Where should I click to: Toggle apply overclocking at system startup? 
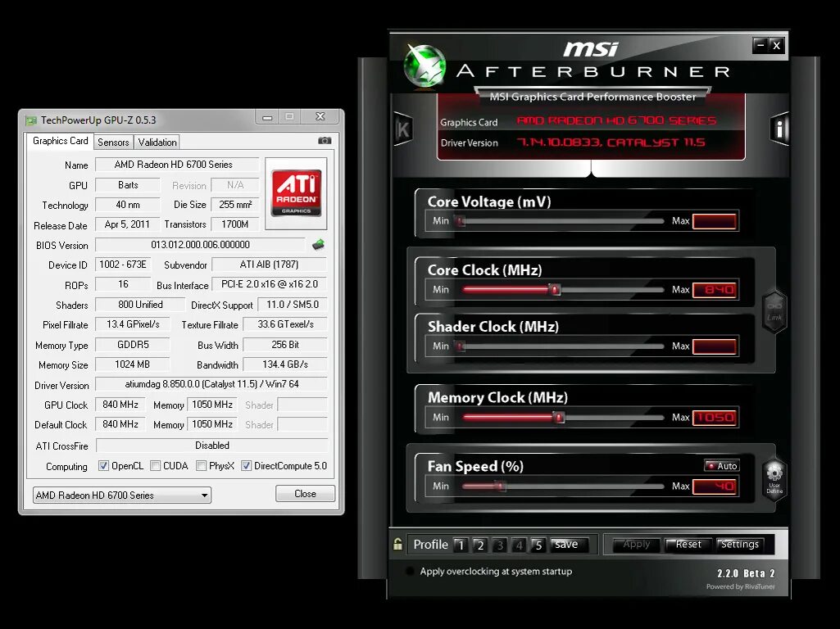(x=411, y=571)
